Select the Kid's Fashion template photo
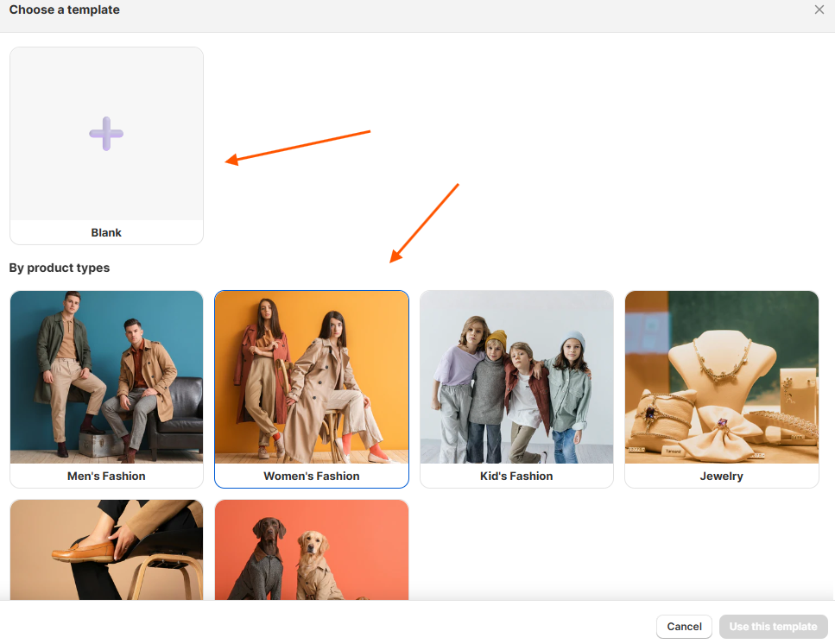The image size is (835, 644). (x=516, y=377)
